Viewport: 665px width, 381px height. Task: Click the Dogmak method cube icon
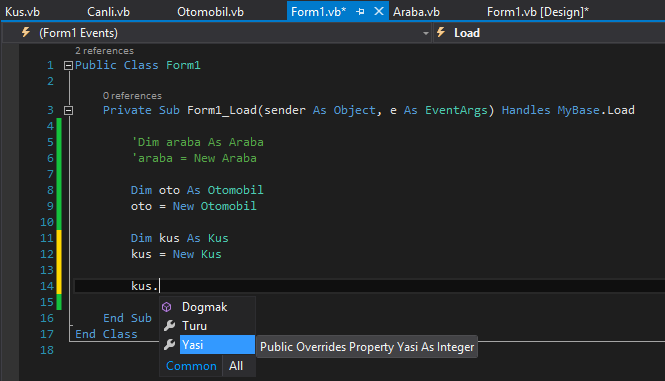tap(167, 307)
